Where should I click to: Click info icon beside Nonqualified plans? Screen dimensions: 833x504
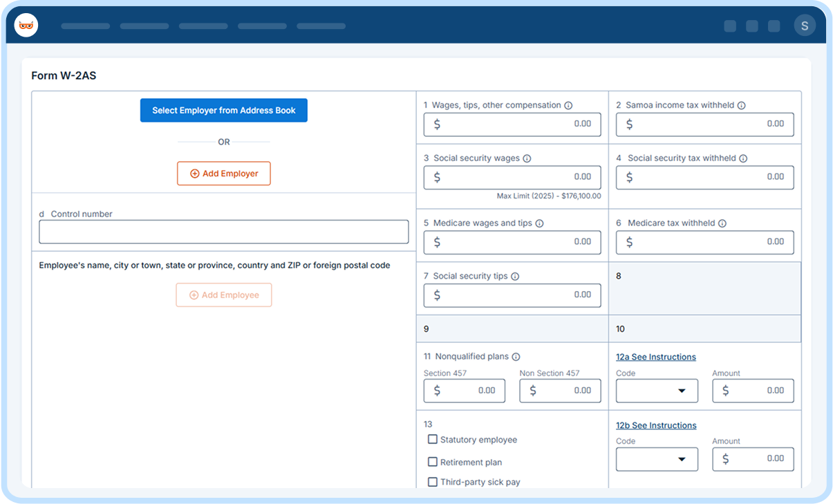516,357
